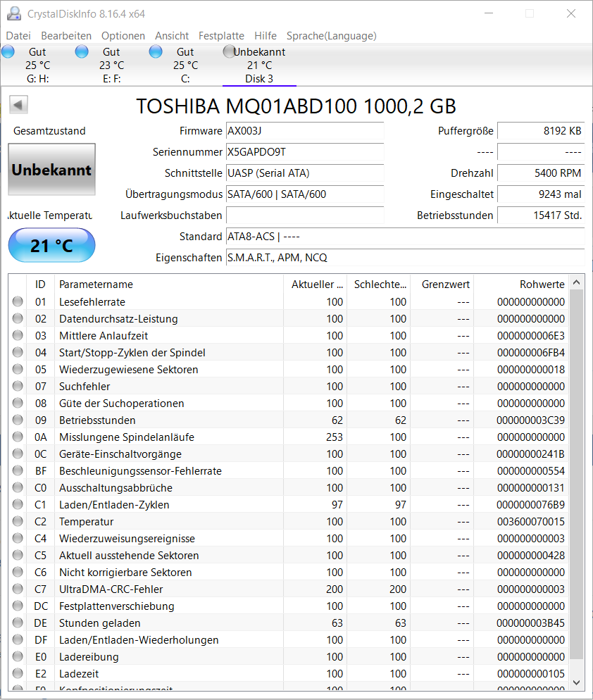Click the blue status orb for E: F: drive
Screen dimensions: 593x700
point(82,52)
